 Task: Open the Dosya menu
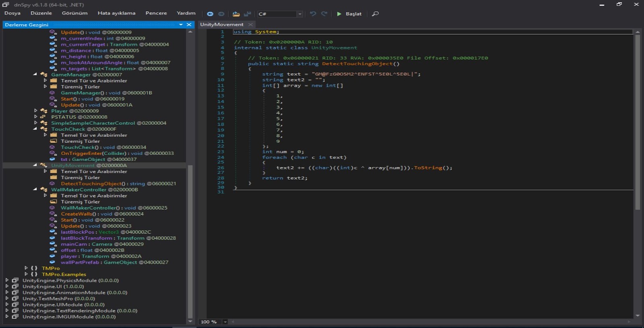tap(12, 13)
